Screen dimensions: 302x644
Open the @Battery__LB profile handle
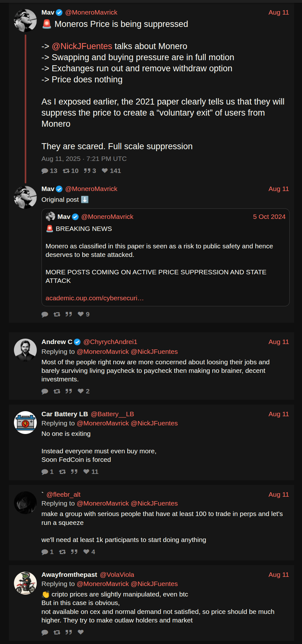click(x=112, y=414)
